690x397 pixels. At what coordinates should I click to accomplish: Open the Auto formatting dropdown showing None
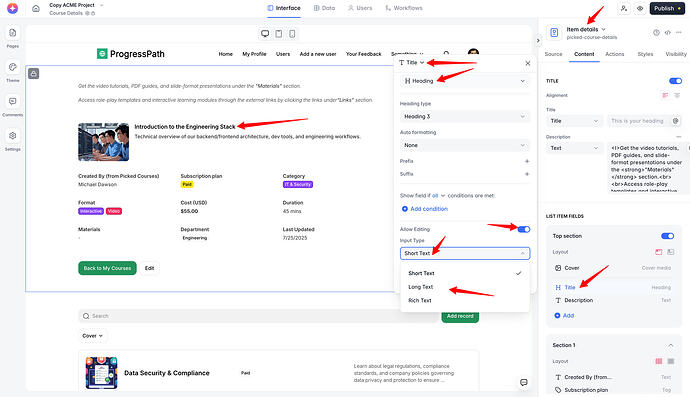(465, 145)
